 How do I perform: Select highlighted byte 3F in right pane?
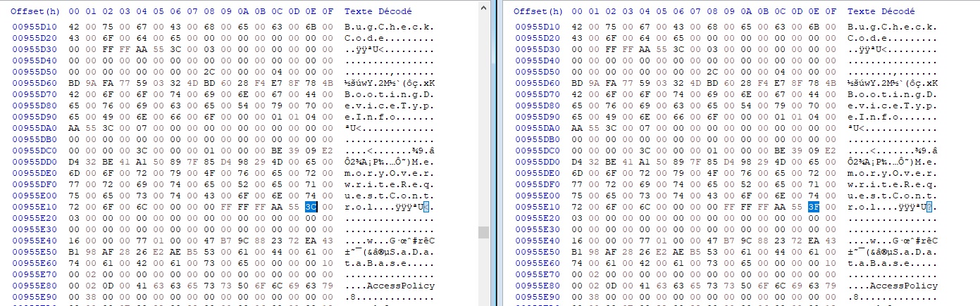pos(814,207)
